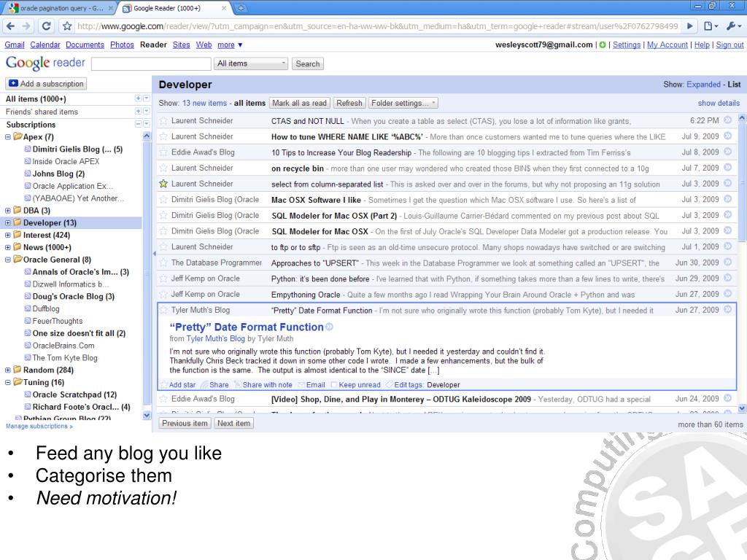Click the item list vertical scrollbar
Screen dimensions: 747x560
(x=742, y=262)
